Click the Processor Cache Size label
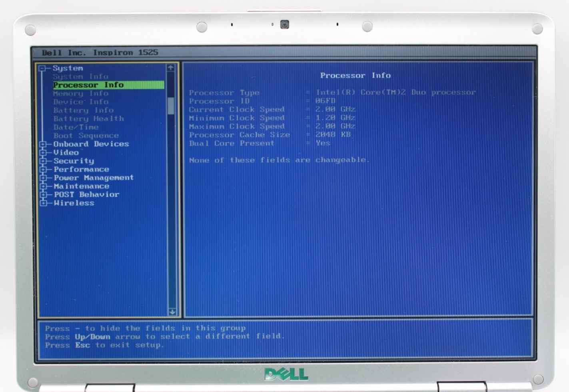 pyautogui.click(x=239, y=135)
